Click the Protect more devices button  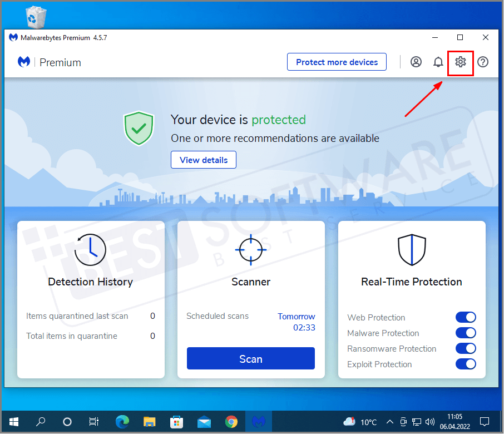point(336,62)
